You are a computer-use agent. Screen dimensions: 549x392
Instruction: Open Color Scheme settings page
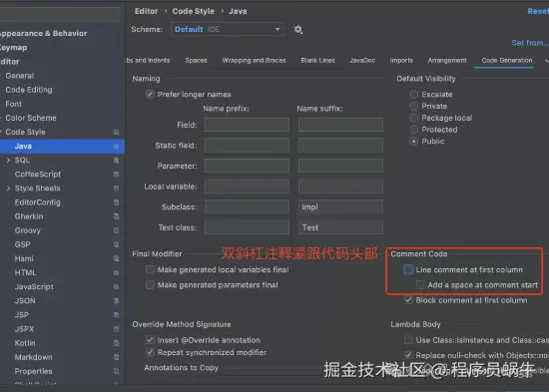[x=31, y=118]
